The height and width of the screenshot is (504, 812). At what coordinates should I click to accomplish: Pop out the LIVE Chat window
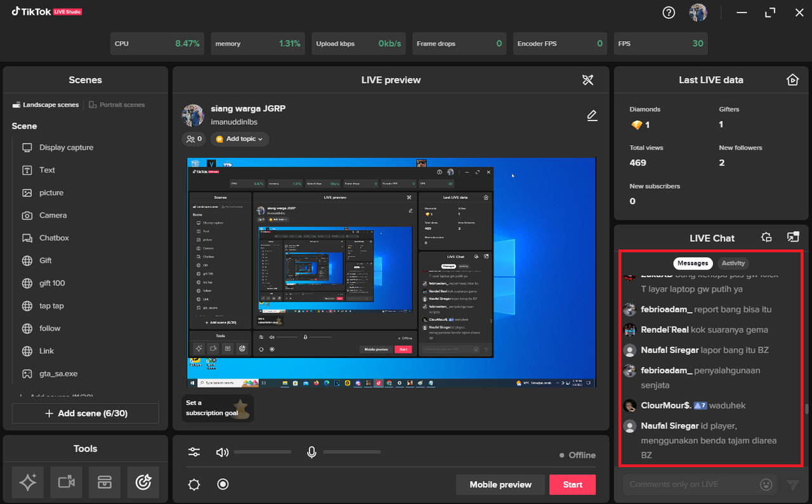coord(793,237)
